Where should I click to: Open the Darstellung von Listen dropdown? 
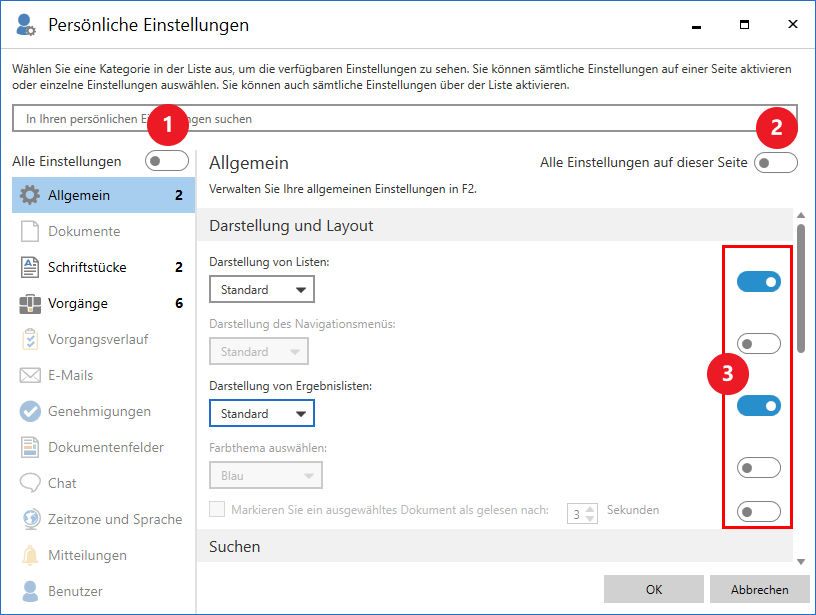pos(261,290)
